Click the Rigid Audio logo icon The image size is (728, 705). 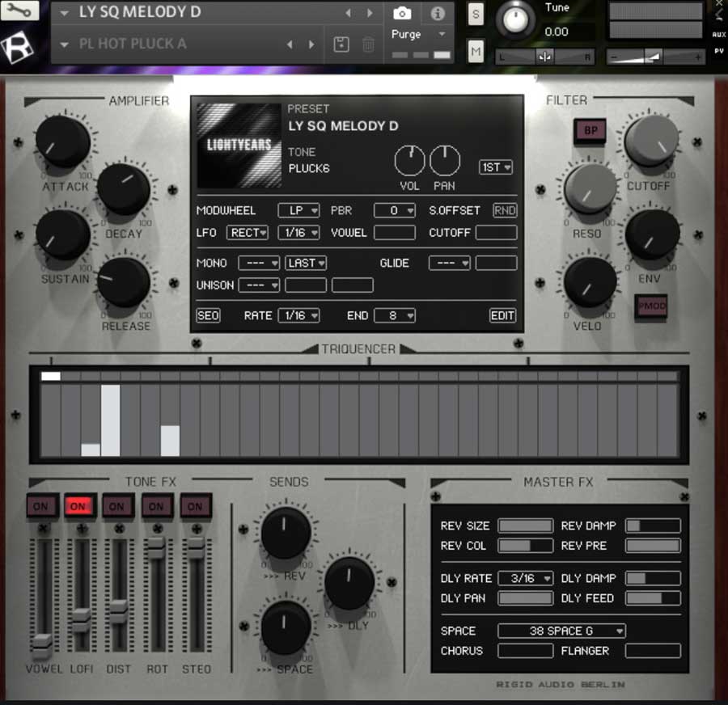coord(17,48)
